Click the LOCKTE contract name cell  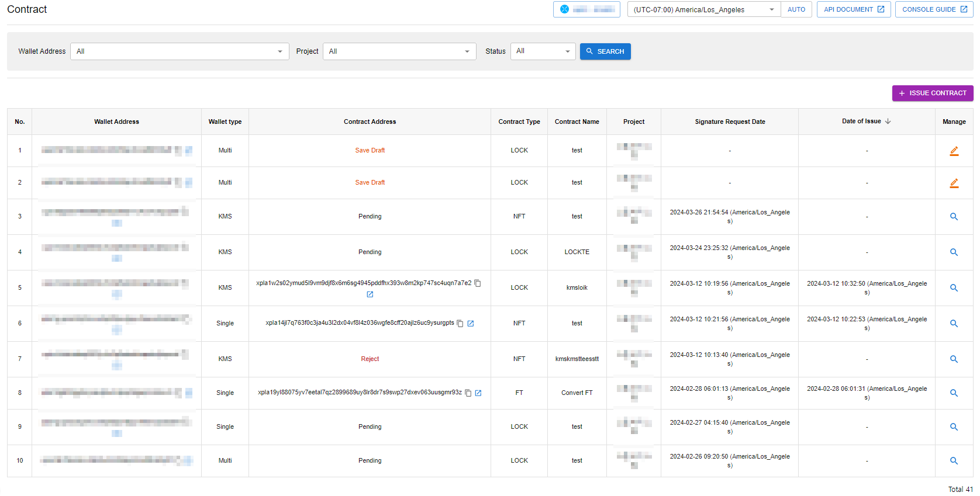pyautogui.click(x=577, y=252)
